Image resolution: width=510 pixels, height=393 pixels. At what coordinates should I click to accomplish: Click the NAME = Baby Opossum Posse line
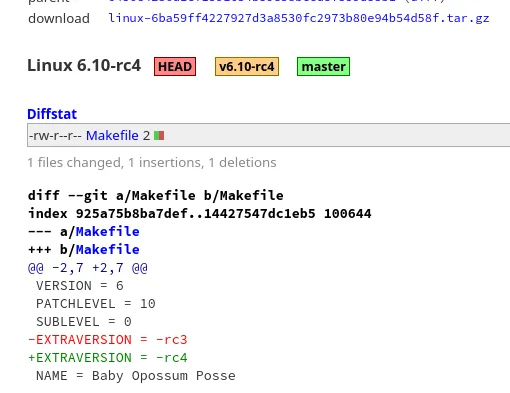tap(136, 376)
